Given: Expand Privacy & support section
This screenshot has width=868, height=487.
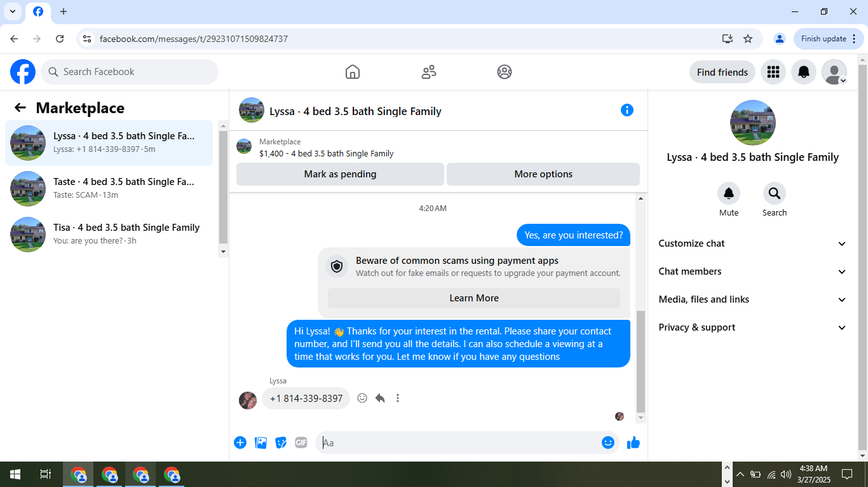Looking at the screenshot, I should point(753,327).
